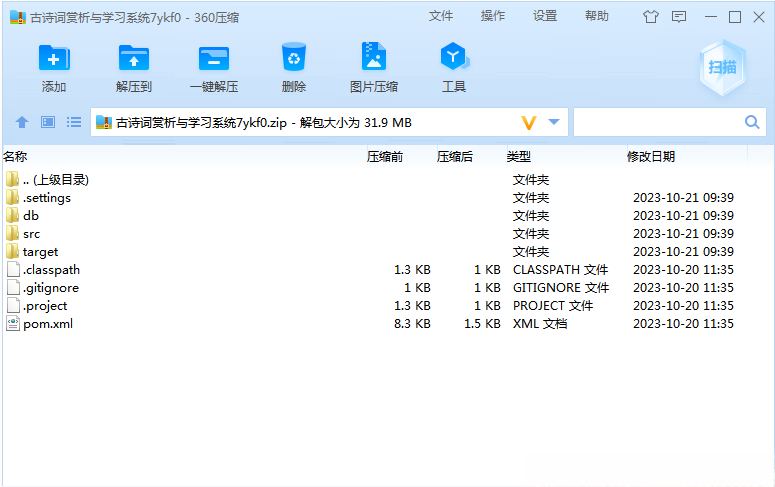
Task: Select the .project file icon
Action: tap(13, 306)
